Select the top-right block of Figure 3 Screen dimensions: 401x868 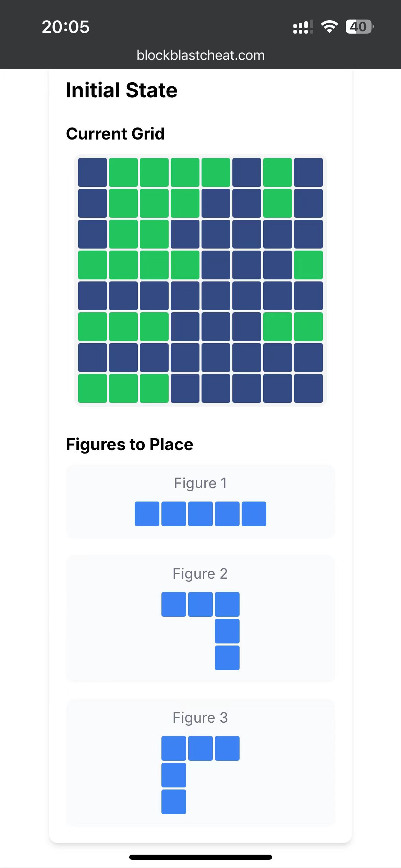[x=227, y=748]
